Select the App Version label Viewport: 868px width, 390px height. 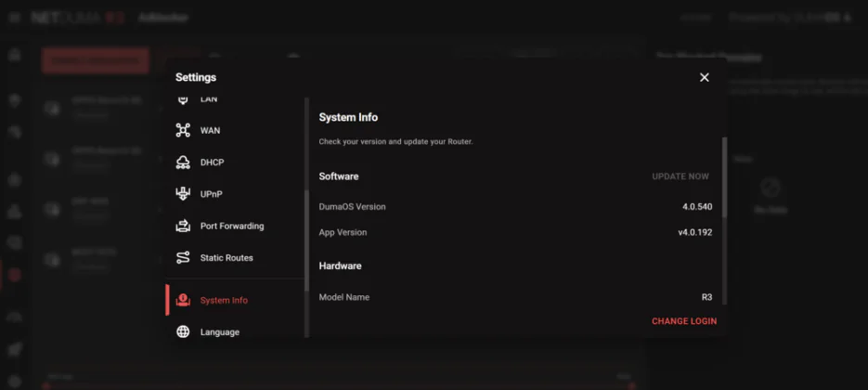click(x=343, y=233)
